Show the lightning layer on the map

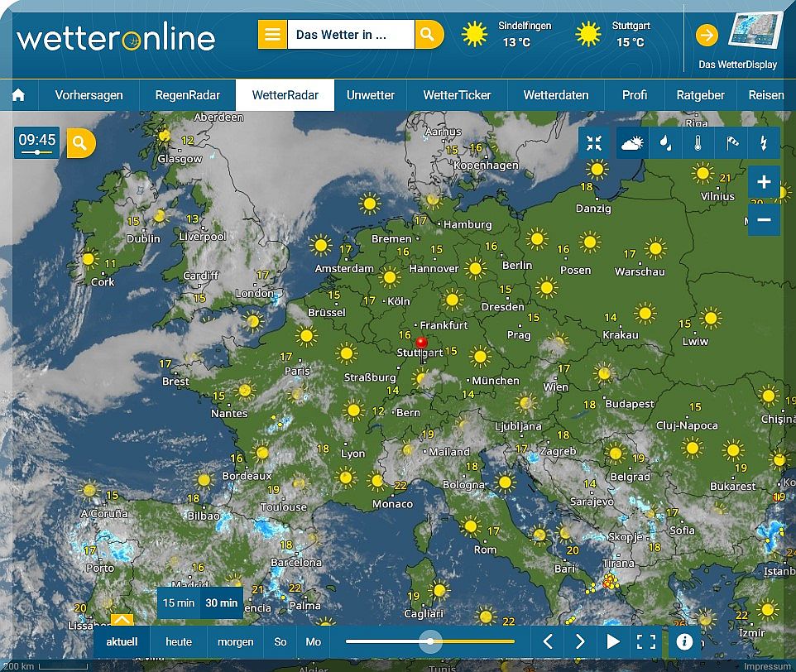(763, 143)
